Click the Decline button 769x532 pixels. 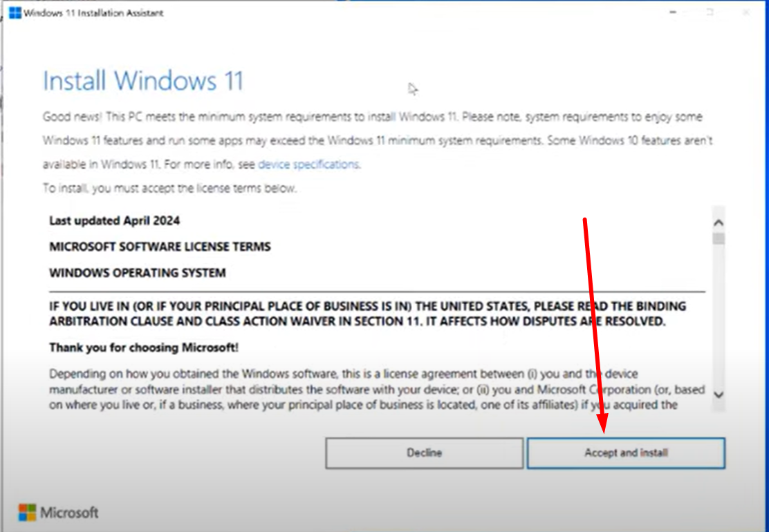[424, 453]
